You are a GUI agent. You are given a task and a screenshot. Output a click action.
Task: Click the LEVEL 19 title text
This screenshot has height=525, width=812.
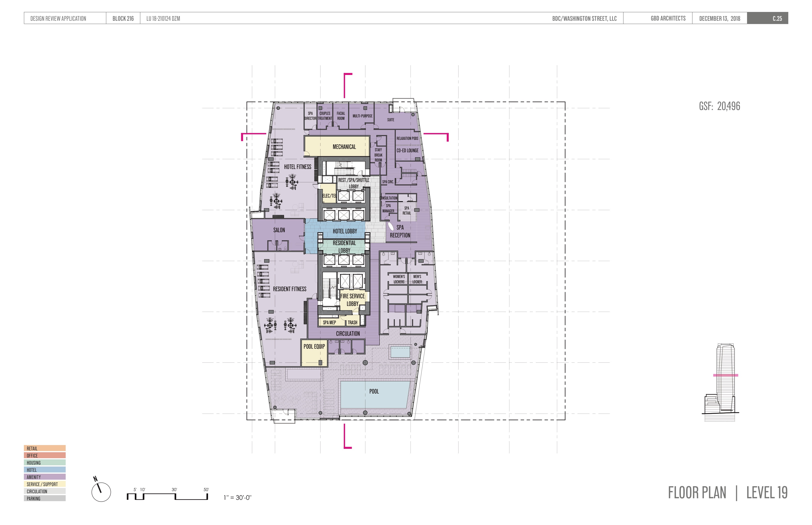click(x=767, y=493)
